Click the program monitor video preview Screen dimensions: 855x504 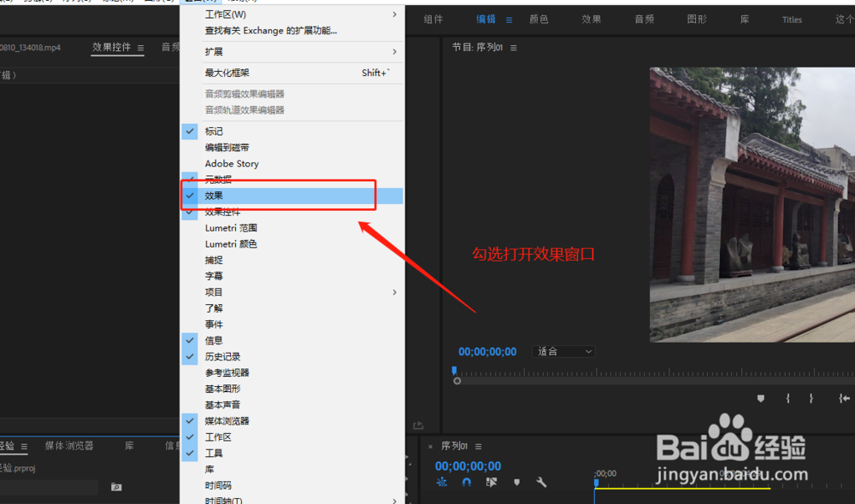(752, 205)
